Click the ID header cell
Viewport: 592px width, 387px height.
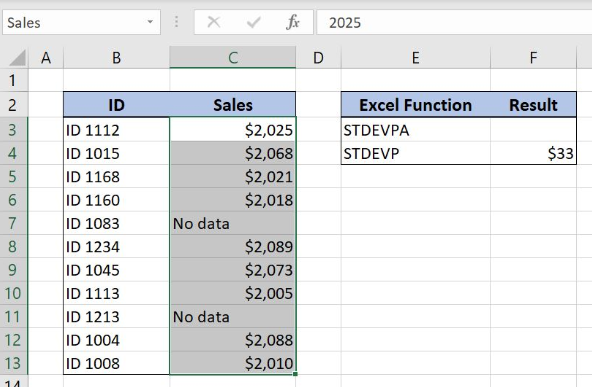(x=117, y=105)
